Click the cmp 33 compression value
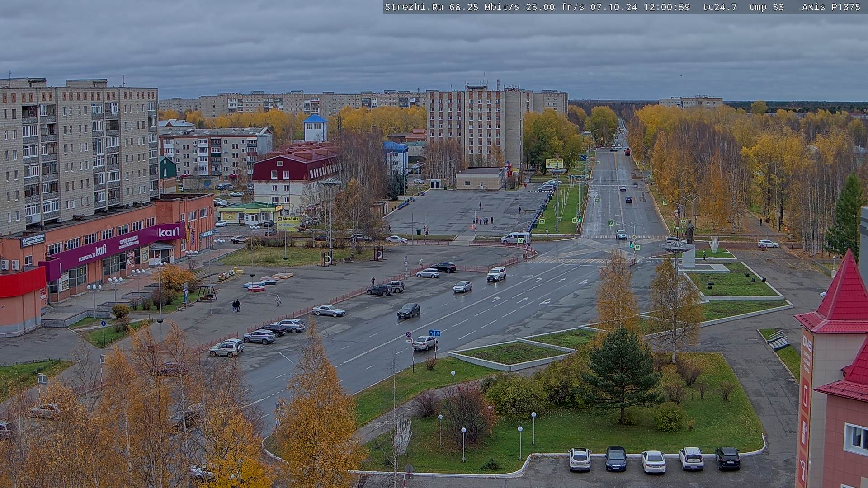This screenshot has height=488, width=868. pyautogui.click(x=767, y=7)
